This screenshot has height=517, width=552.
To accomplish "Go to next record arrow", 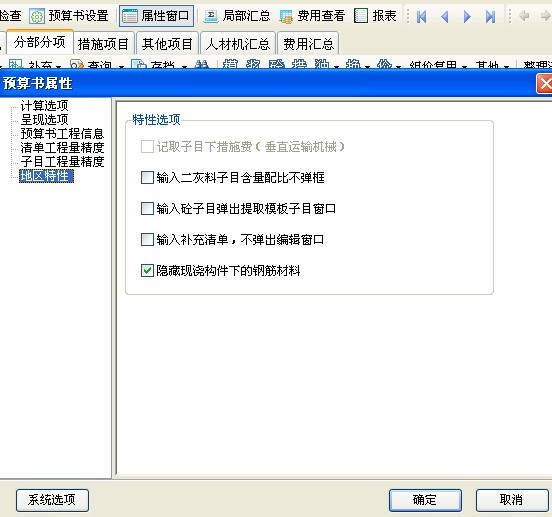I will tap(467, 16).
